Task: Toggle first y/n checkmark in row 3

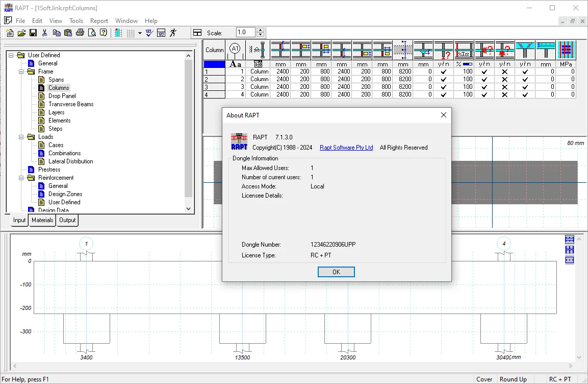Action: 444,87
